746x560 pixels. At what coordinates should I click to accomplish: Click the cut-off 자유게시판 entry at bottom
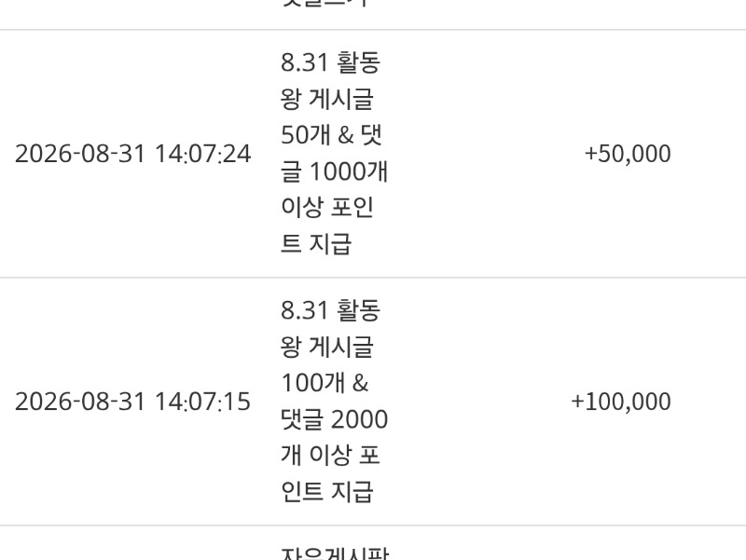pos(335,553)
